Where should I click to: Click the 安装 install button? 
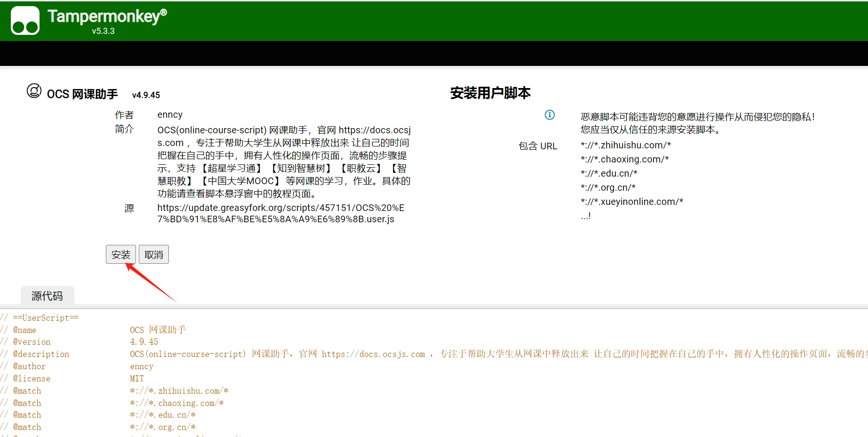coord(121,254)
